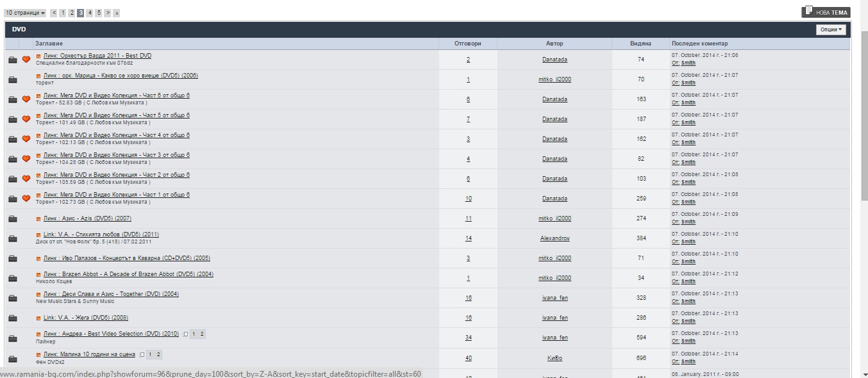Open the Деси Слава и Азис Together topic
The height and width of the screenshot is (378, 868).
click(x=111, y=294)
